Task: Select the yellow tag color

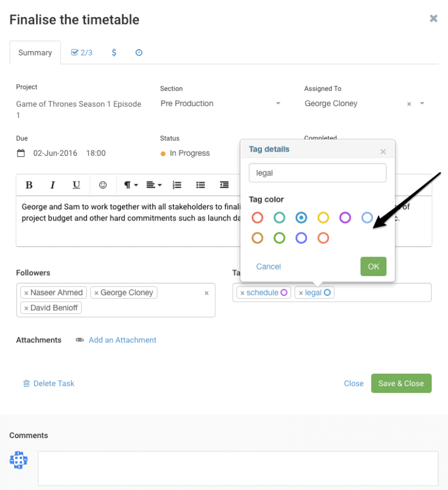Action: point(323,218)
